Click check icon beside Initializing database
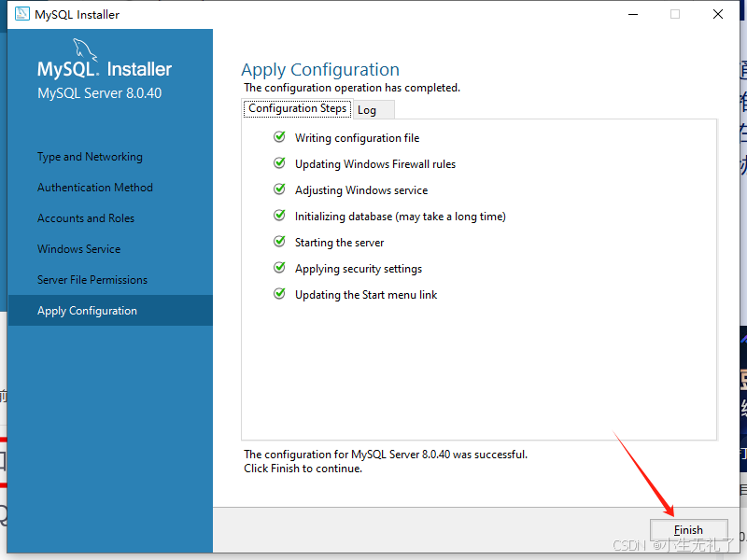Screen dimensions: 747x560 [x=279, y=216]
